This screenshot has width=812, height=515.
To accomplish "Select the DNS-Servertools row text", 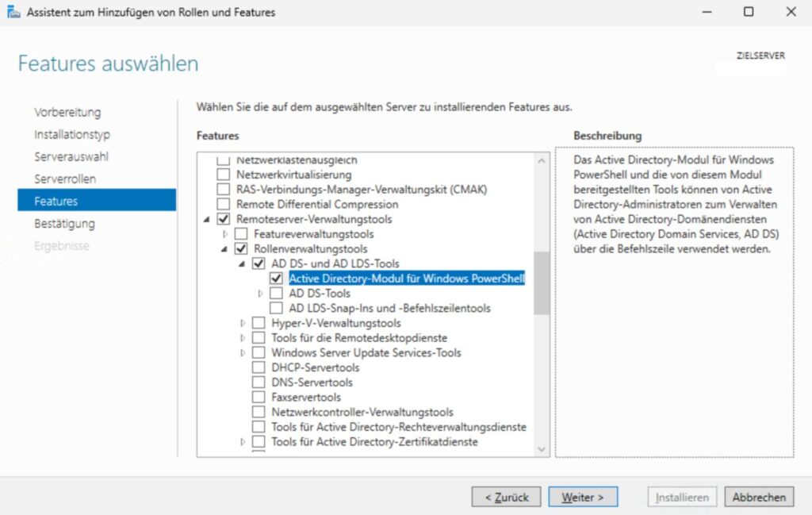I will 312,382.
